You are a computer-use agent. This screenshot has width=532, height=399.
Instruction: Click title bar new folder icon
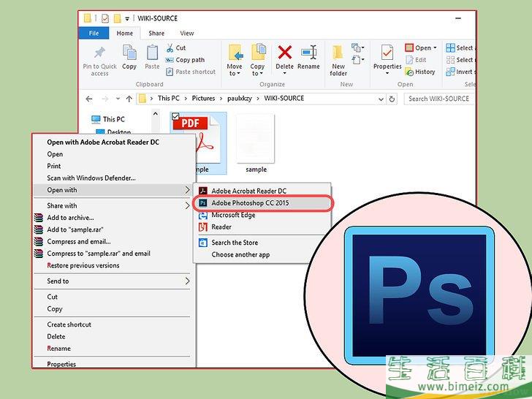(118, 18)
